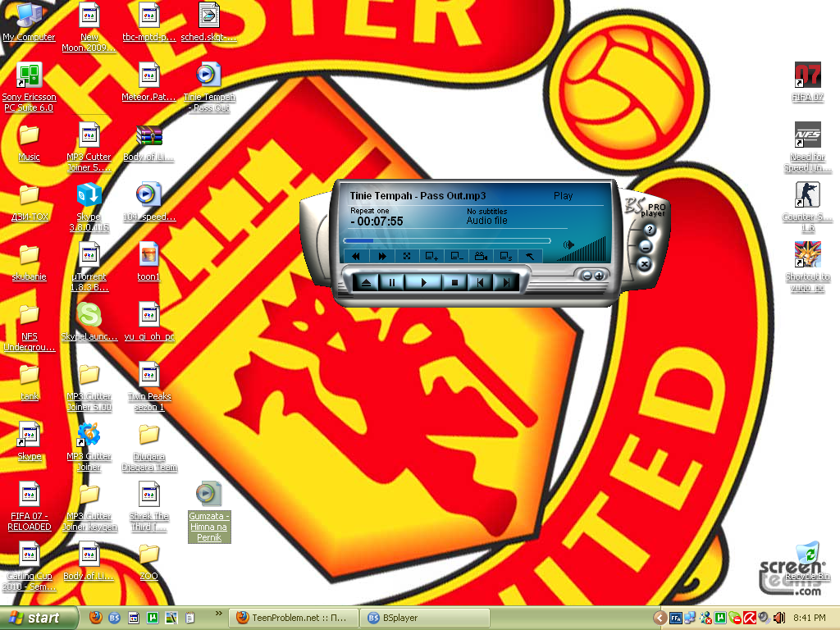Select the MP3 Cutter Joiner shortcut with blue icon

(x=89, y=447)
